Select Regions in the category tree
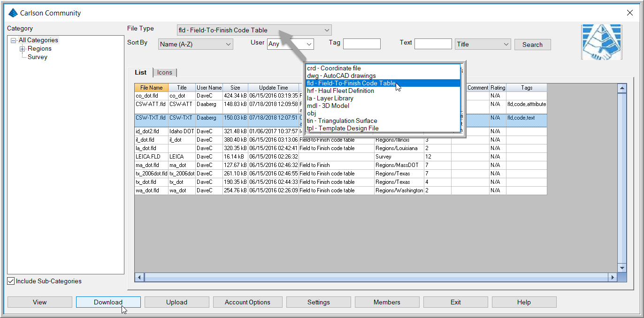Screen dimensions: 644x318 pyautogui.click(x=39, y=49)
